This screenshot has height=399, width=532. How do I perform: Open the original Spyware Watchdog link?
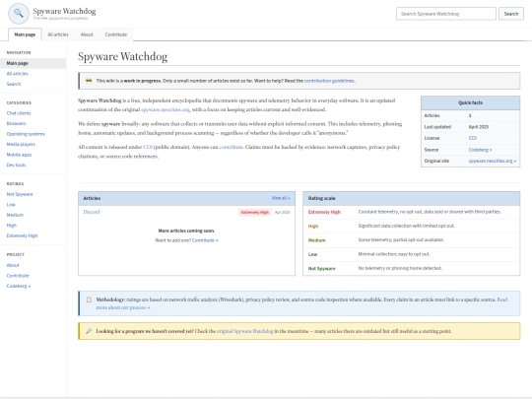coord(245,331)
